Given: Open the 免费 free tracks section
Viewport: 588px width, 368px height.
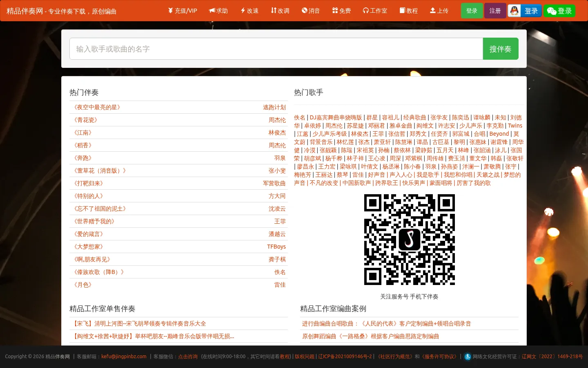Looking at the screenshot, I should point(341,11).
